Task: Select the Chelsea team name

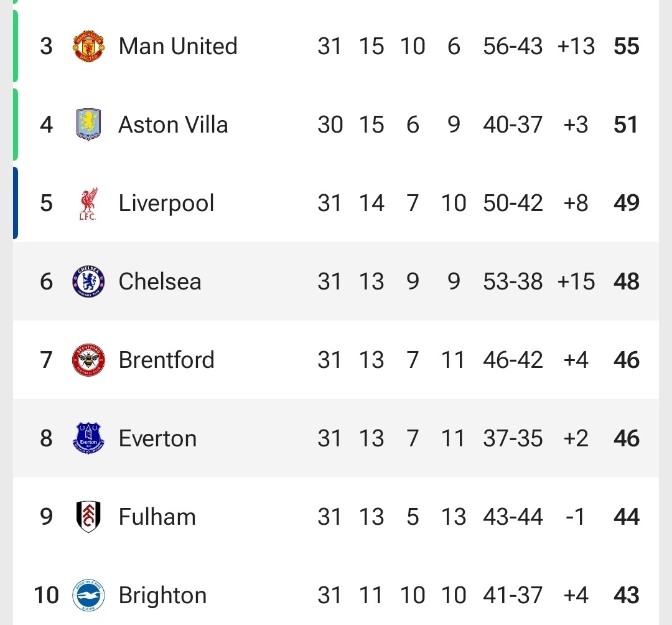Action: pyautogui.click(x=160, y=281)
